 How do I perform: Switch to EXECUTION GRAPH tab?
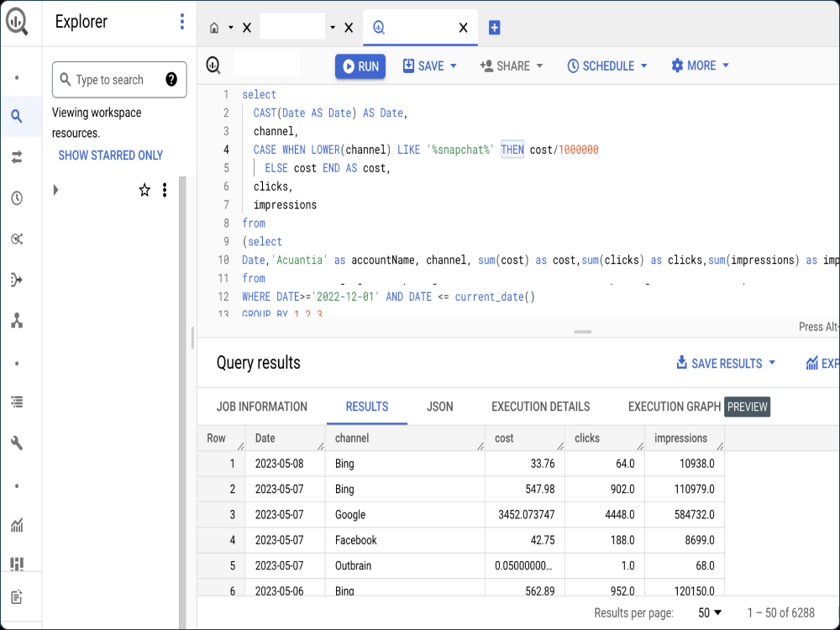[675, 407]
